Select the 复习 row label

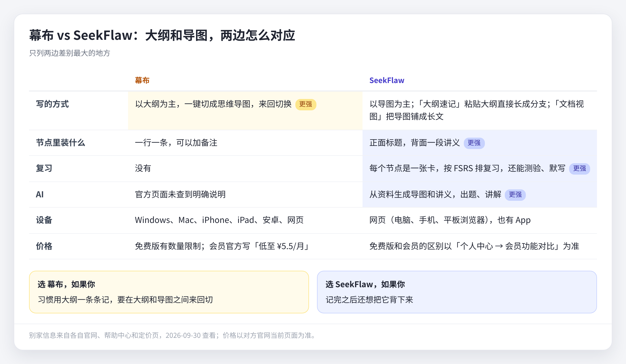[44, 168]
